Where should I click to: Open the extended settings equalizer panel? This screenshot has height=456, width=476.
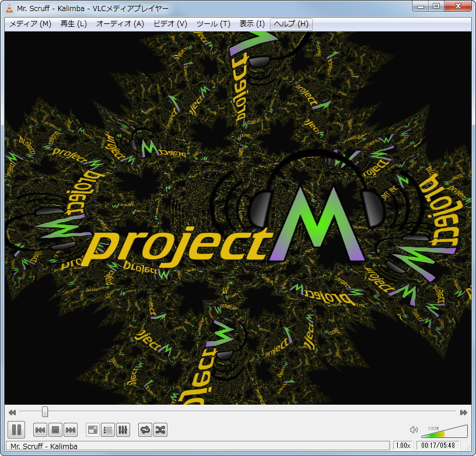point(123,430)
